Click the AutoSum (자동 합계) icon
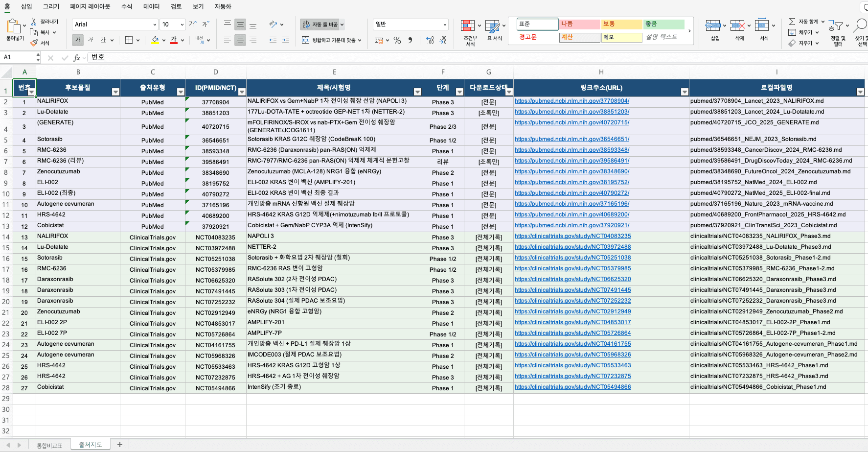The height and width of the screenshot is (452, 868). tap(792, 22)
